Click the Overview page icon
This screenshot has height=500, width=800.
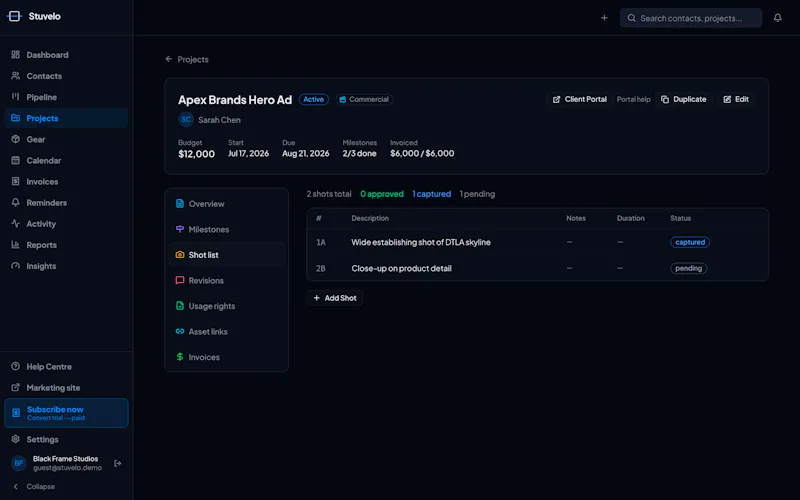coord(180,204)
